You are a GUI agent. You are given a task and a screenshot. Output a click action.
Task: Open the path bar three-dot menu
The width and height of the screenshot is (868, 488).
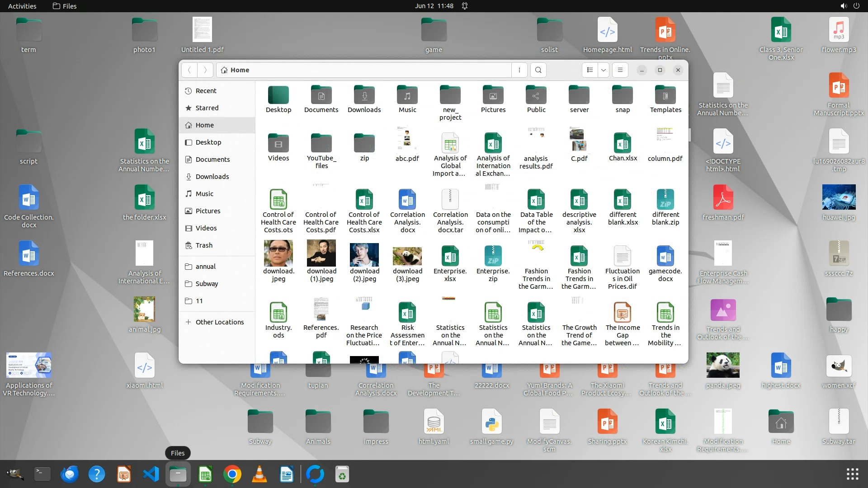[519, 70]
